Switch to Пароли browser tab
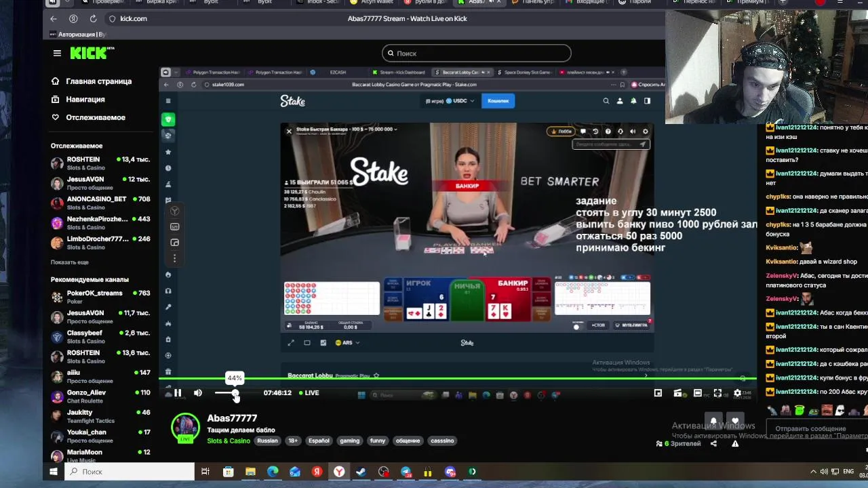The width and height of the screenshot is (868, 488). click(635, 2)
